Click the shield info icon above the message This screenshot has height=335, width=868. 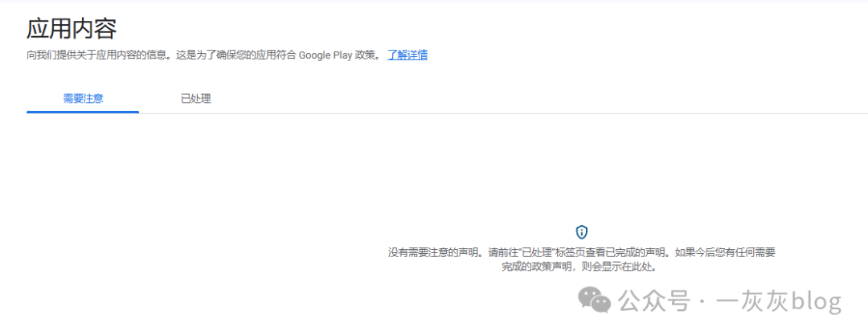tap(582, 232)
